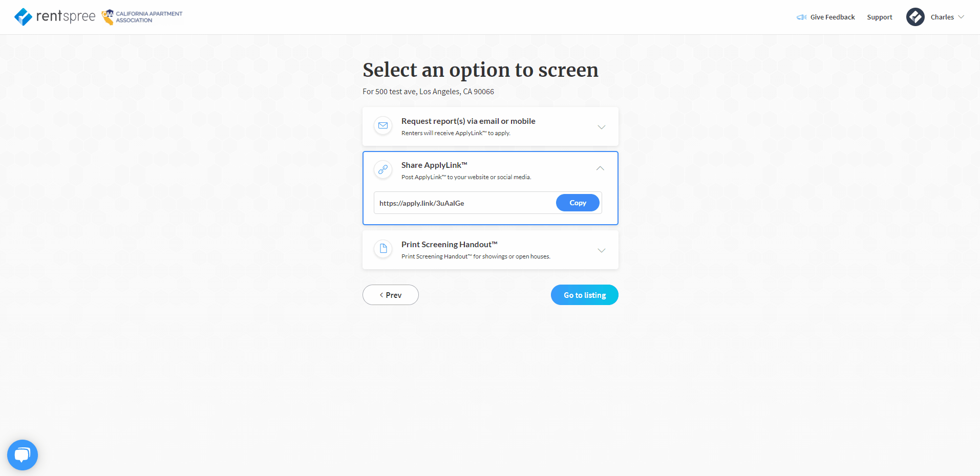Viewport: 980px width, 476px height.
Task: Select the Request report(s) via email option title
Action: 468,121
